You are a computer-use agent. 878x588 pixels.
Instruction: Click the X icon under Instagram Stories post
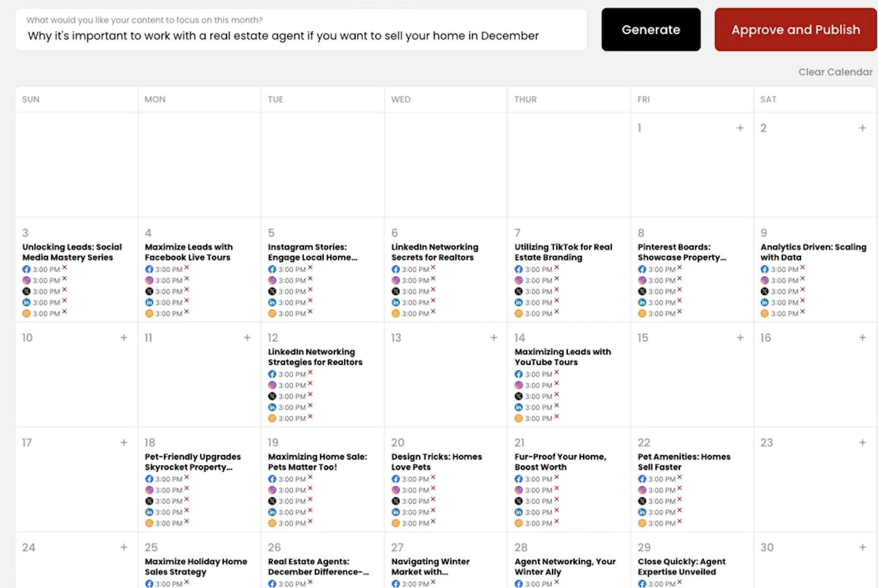click(272, 292)
